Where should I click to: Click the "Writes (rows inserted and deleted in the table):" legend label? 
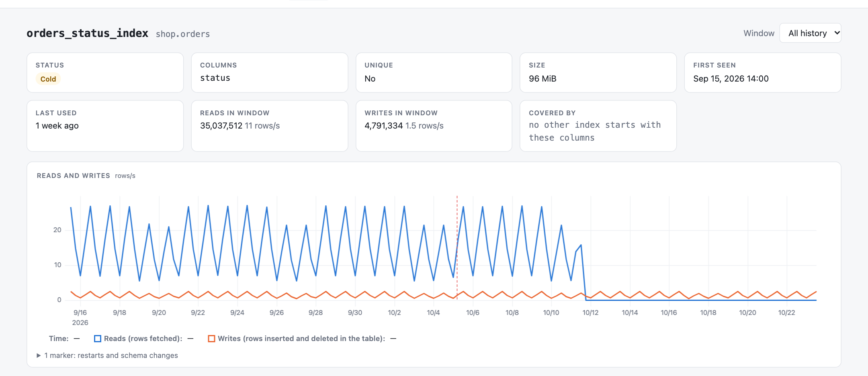tap(301, 339)
